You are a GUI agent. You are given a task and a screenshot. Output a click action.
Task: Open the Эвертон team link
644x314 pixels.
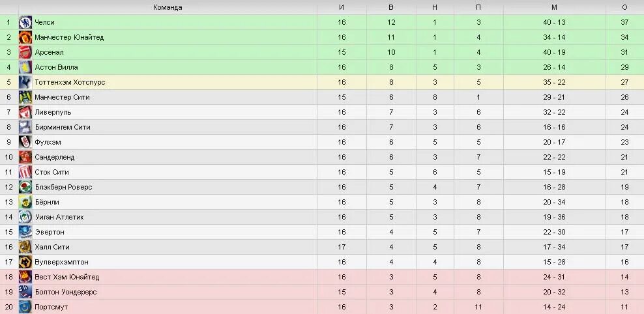[50, 233]
